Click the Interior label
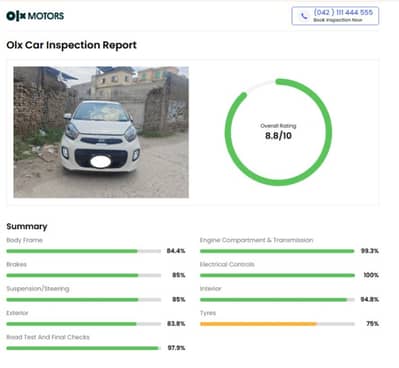 (x=210, y=289)
